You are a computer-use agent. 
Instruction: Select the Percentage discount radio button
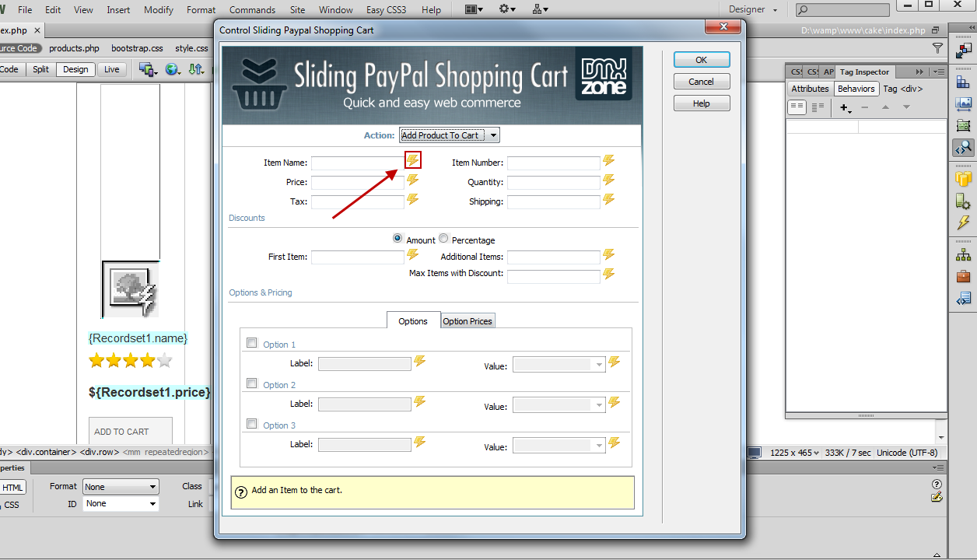pos(443,239)
